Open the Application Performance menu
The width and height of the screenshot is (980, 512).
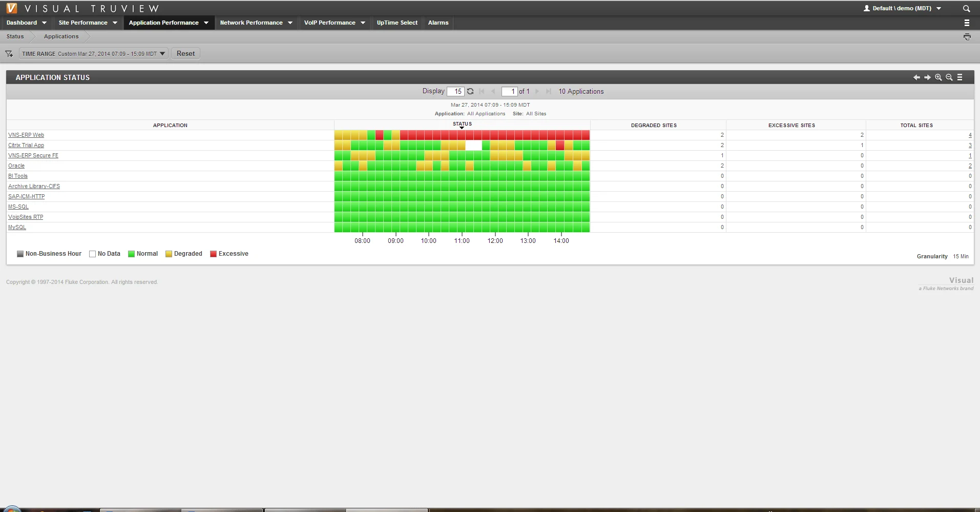[163, 23]
